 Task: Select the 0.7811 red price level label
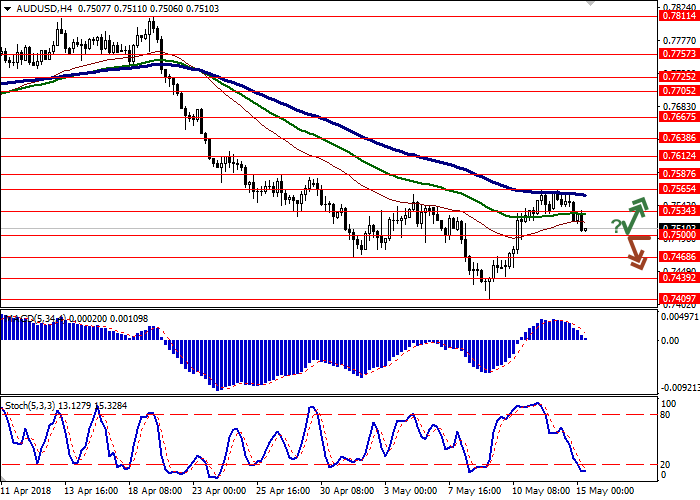(676, 16)
